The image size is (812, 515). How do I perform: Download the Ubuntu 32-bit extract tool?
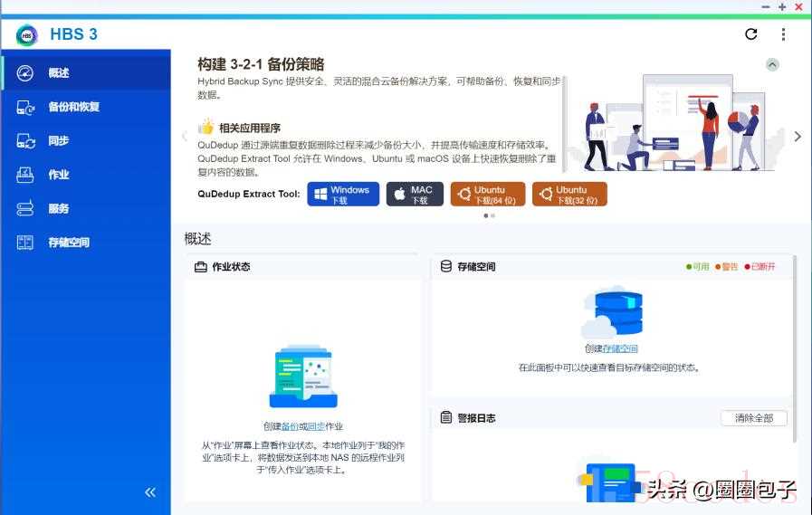tap(569, 194)
